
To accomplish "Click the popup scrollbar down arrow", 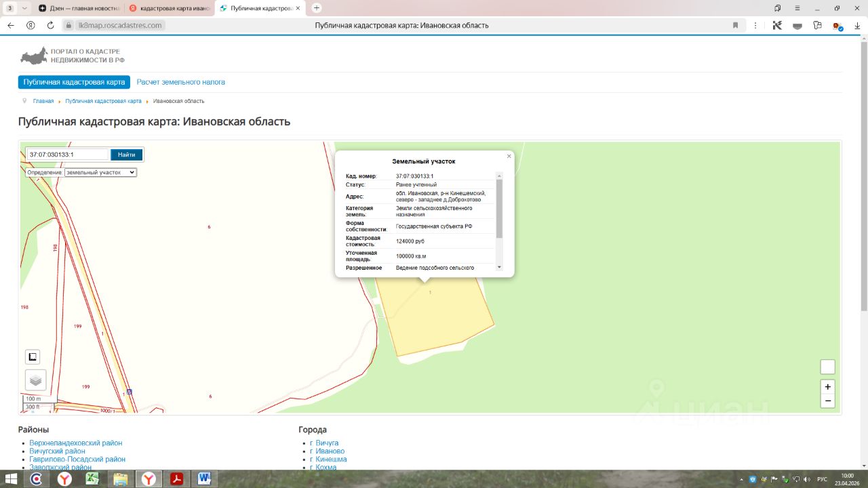I will 500,267.
